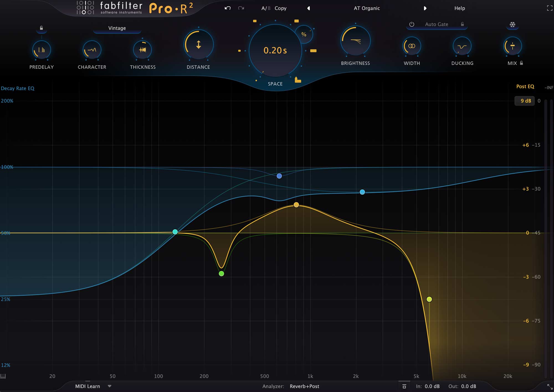Open the 9 dB display range menu
The image size is (554, 392).
tap(525, 101)
